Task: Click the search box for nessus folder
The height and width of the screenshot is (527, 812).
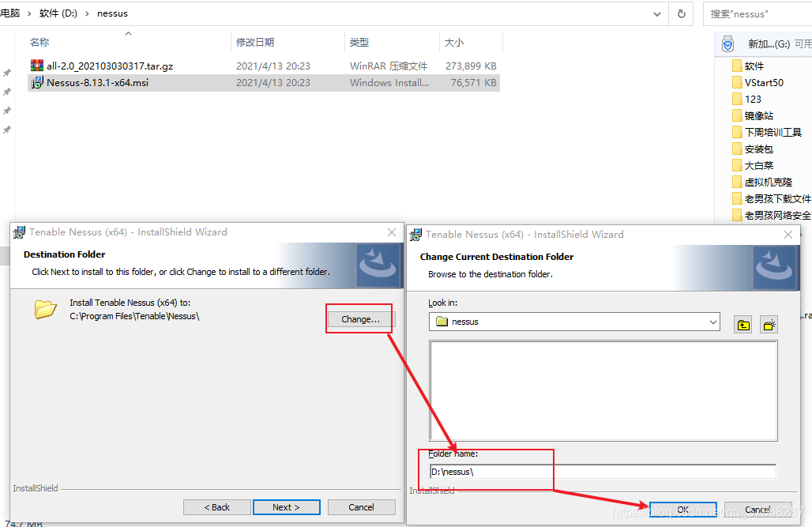Action: [757, 14]
